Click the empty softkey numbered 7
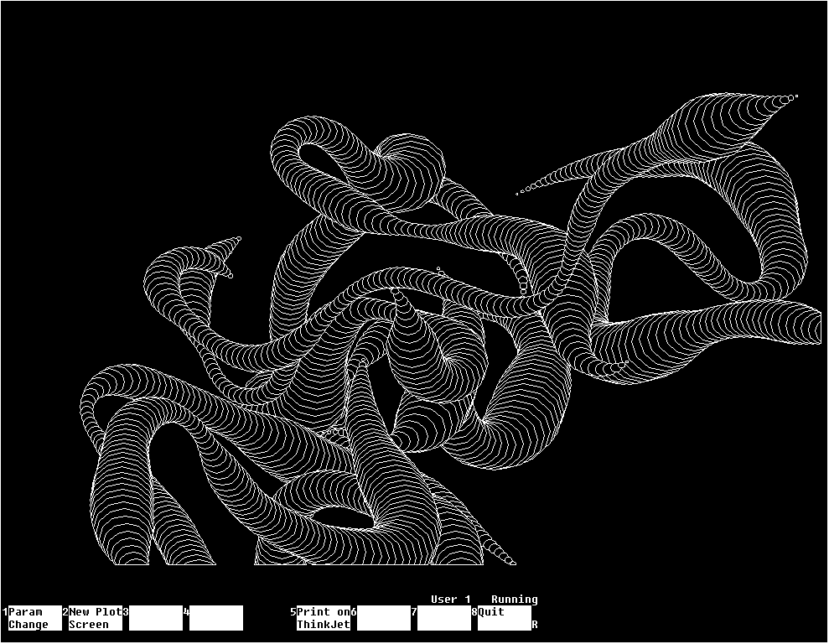The image size is (829, 644). tap(444, 618)
